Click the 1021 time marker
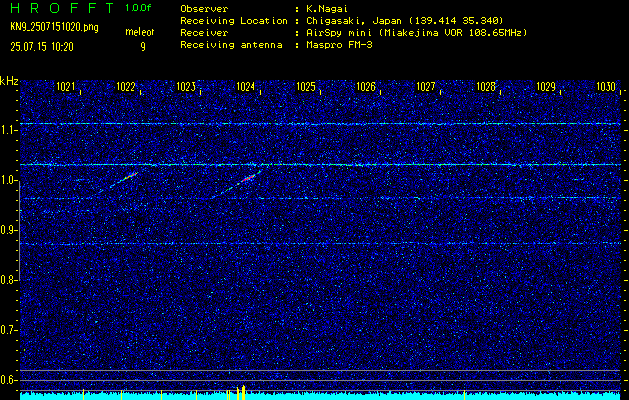This screenshot has width=629, height=400. (65, 87)
